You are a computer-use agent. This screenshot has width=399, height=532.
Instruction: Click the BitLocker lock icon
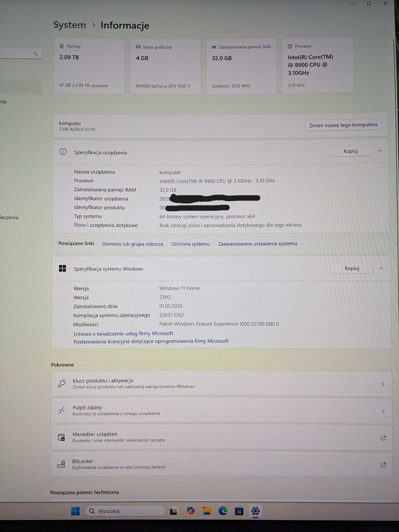(61, 464)
